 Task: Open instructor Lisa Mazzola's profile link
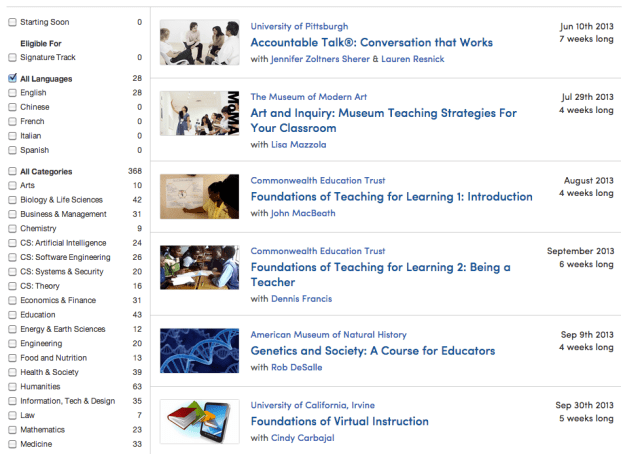tap(298, 145)
